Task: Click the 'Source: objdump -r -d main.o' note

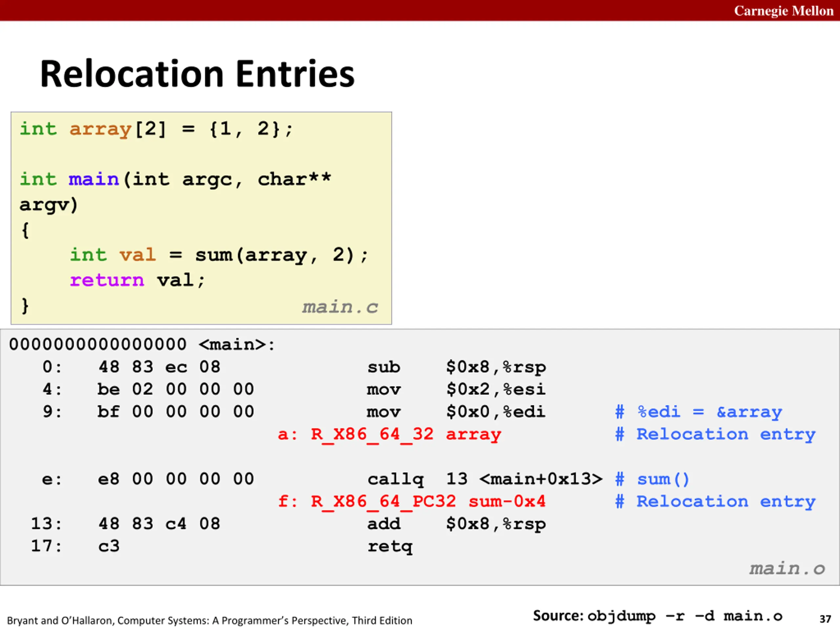Action: [x=658, y=616]
